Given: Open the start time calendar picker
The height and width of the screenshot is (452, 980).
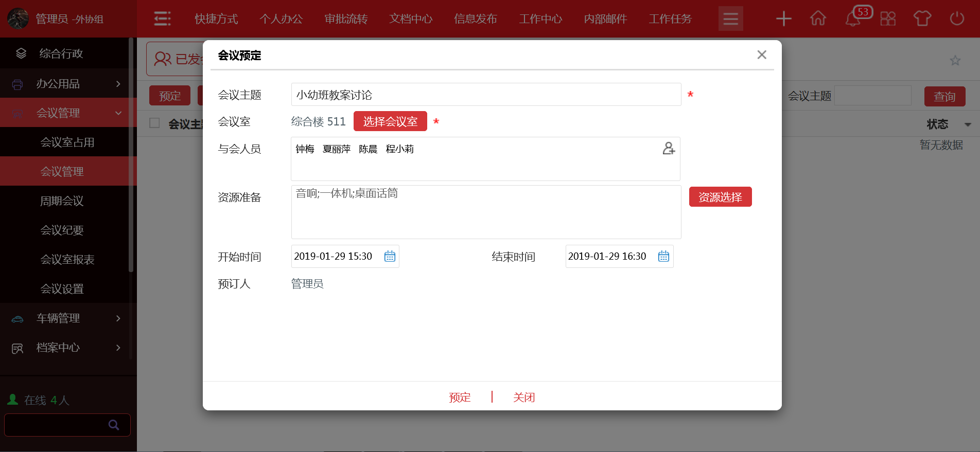Looking at the screenshot, I should (390, 256).
